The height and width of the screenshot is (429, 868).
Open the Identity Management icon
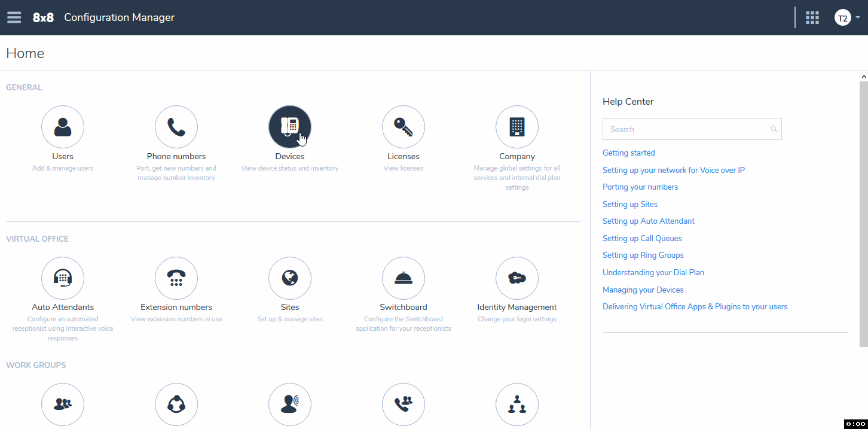[517, 278]
